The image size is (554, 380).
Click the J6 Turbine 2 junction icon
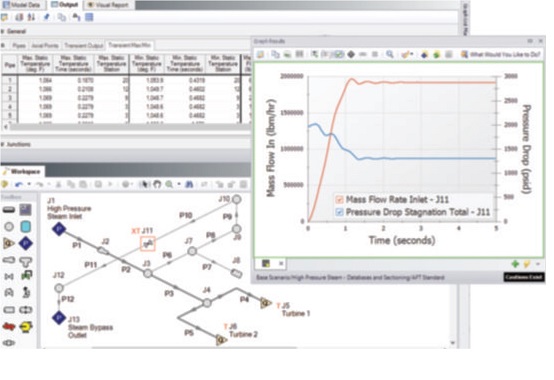coord(221,340)
